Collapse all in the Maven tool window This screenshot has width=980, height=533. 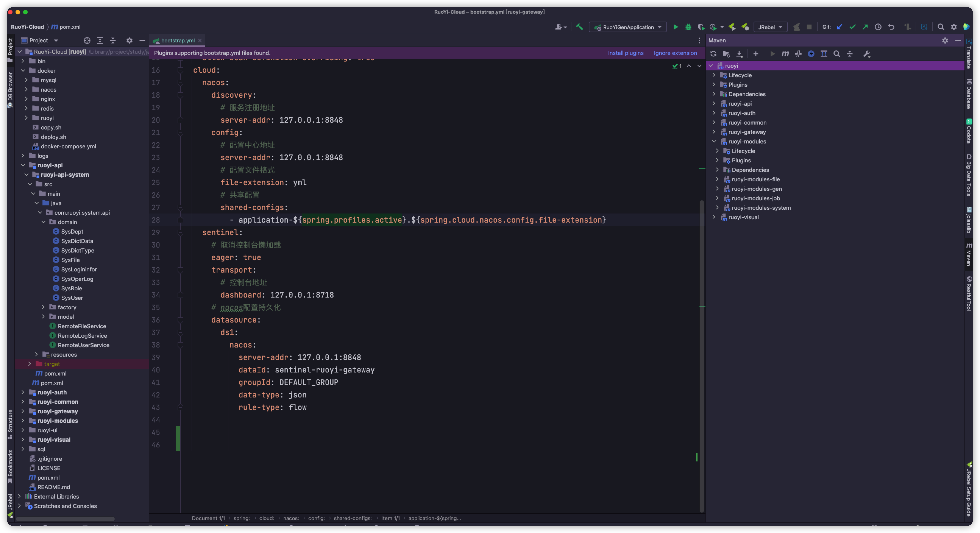850,54
